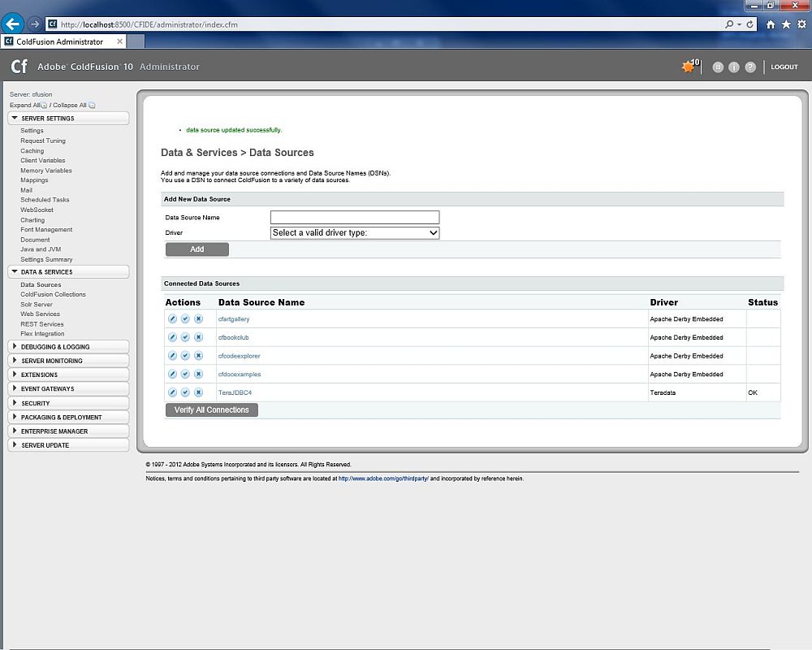The height and width of the screenshot is (650, 812).
Task: Edit the cfartgallery data source
Action: [x=172, y=318]
